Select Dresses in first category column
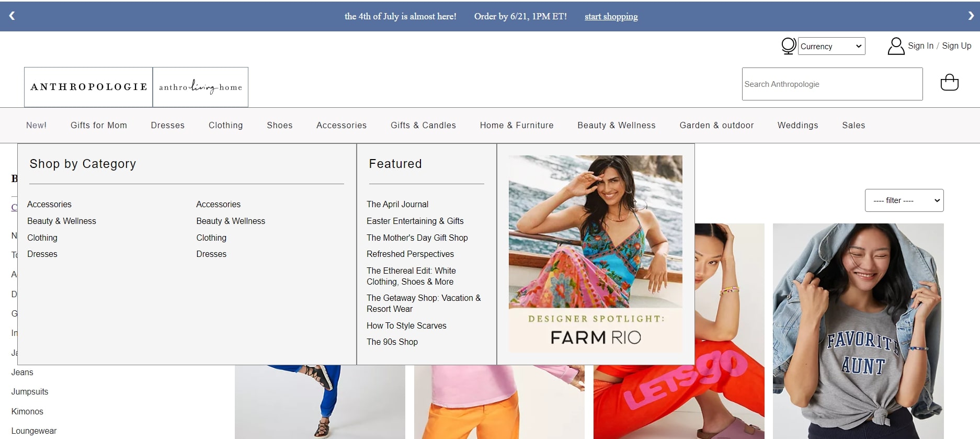 [x=42, y=254]
